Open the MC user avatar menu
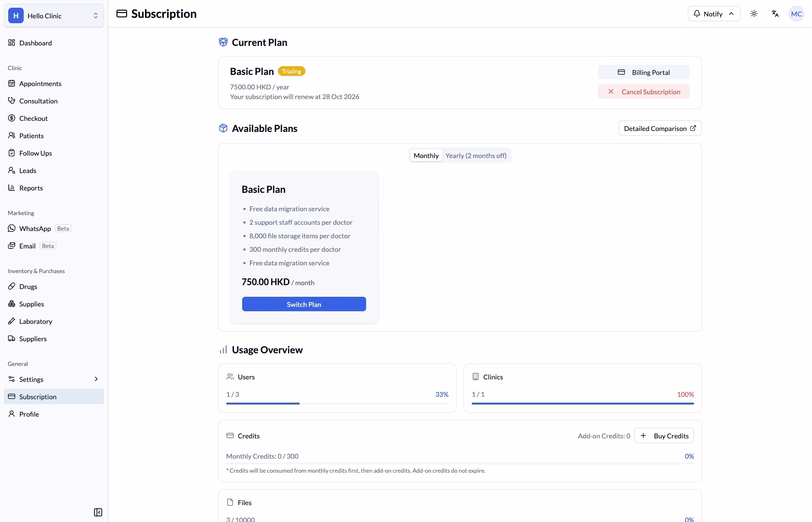 tap(797, 14)
